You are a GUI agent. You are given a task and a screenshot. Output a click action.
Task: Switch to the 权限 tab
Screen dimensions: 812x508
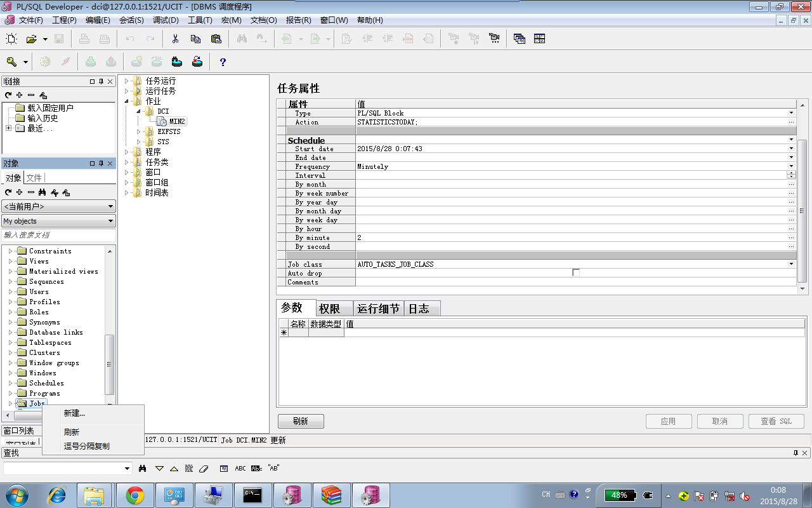(x=334, y=309)
